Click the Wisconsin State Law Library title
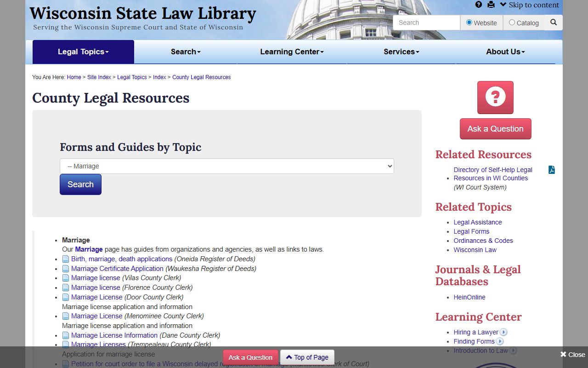The image size is (588, 368). (x=143, y=13)
